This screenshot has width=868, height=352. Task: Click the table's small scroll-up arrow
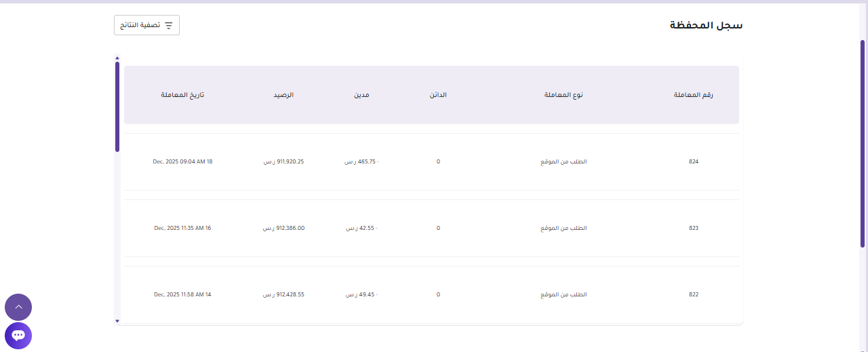click(117, 58)
